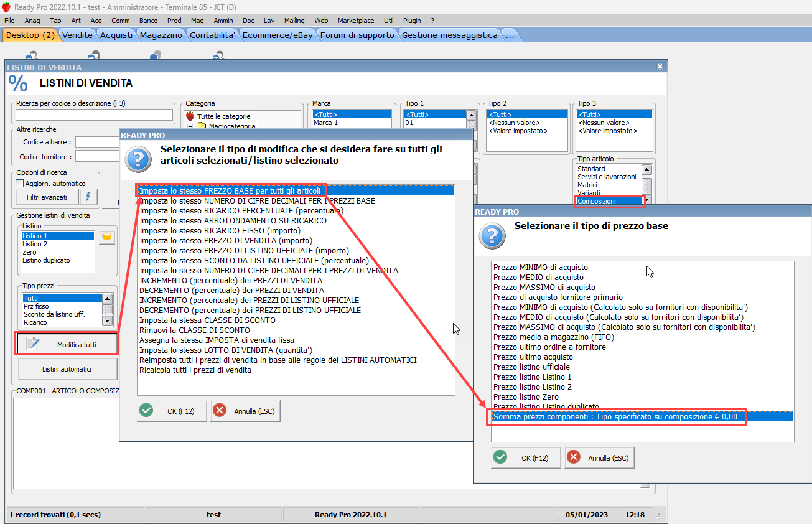This screenshot has height=524, width=812.
Task: Open the Mag menu
Action: pyautogui.click(x=197, y=21)
